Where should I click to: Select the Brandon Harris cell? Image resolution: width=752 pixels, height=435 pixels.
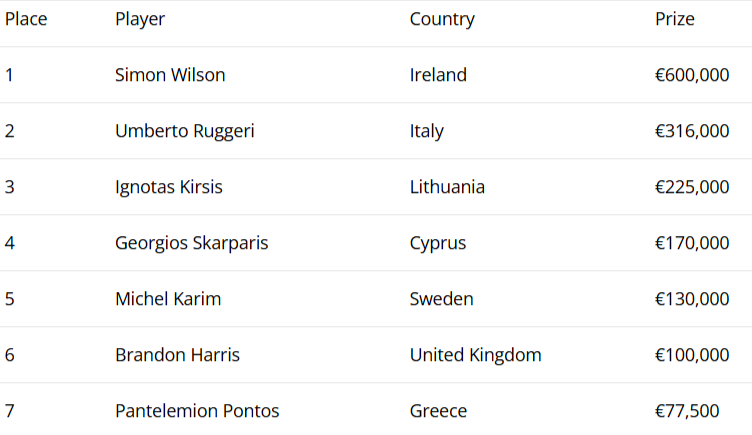coord(177,355)
